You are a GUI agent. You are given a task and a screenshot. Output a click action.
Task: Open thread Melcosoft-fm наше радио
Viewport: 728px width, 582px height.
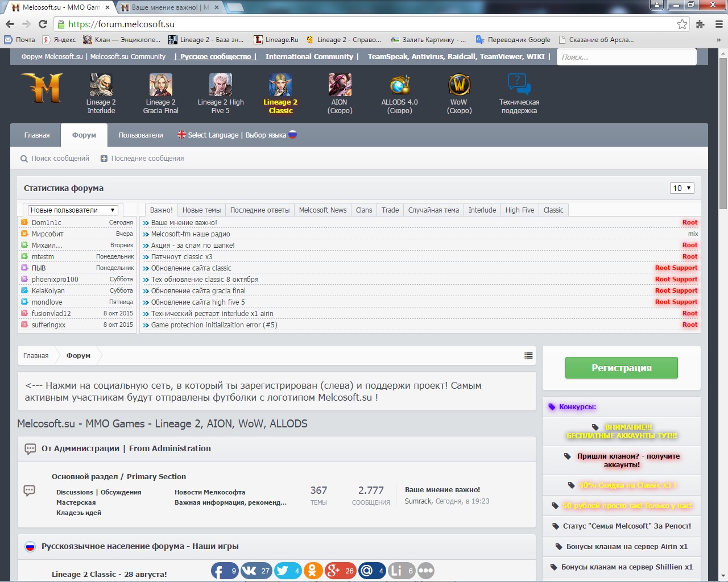(x=191, y=234)
